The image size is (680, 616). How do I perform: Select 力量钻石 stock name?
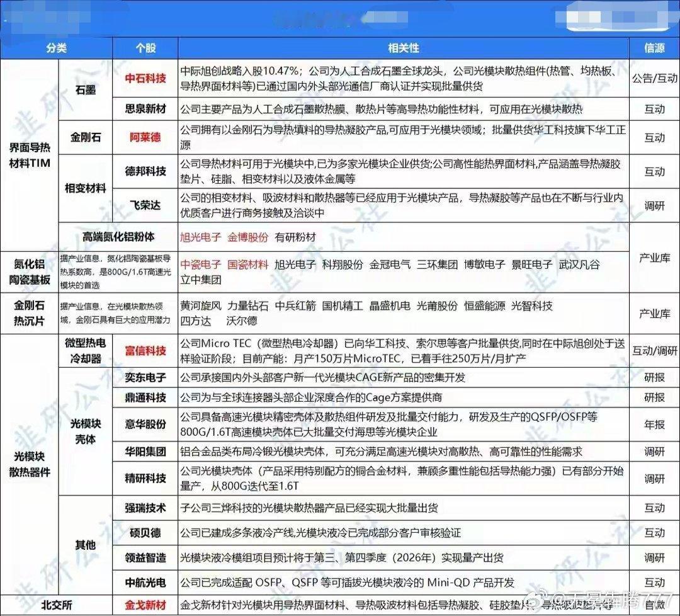coord(248,306)
